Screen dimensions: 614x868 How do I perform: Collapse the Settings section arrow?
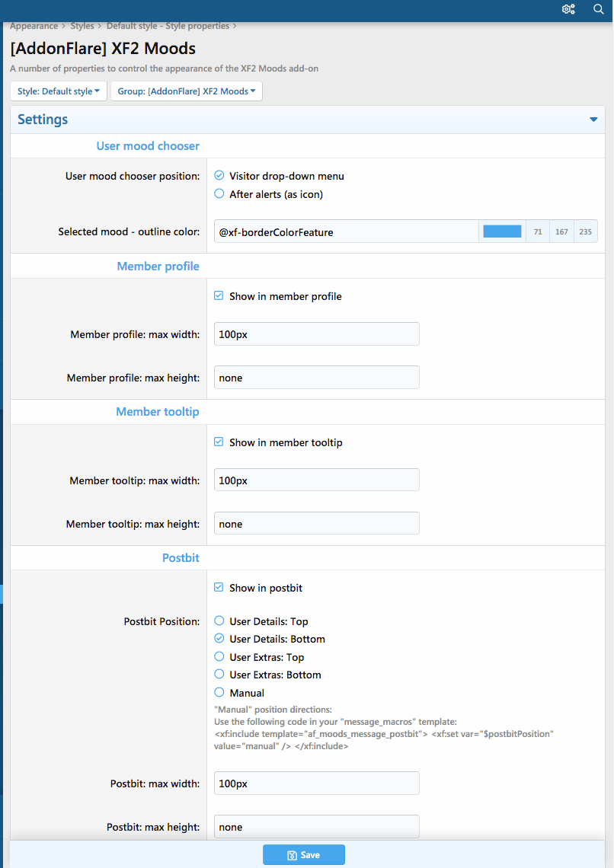point(593,120)
